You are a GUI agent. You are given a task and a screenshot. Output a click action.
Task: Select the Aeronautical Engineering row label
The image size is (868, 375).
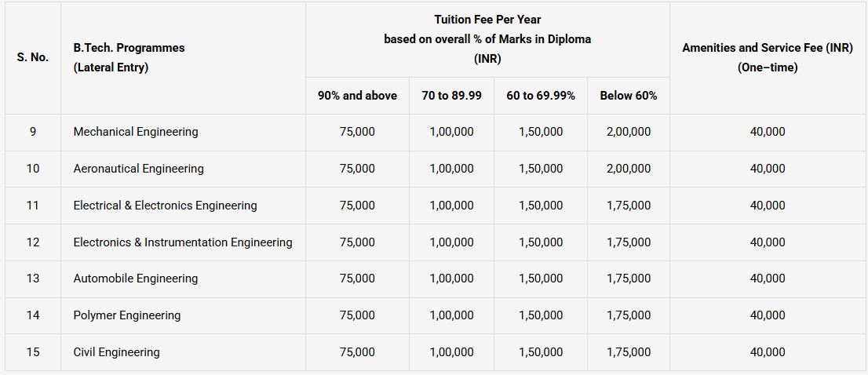(x=138, y=169)
